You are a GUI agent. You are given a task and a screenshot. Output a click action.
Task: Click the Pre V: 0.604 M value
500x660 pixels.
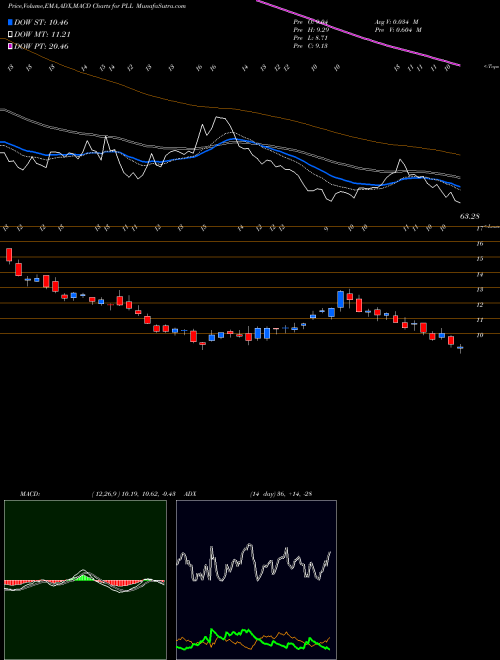(398, 30)
